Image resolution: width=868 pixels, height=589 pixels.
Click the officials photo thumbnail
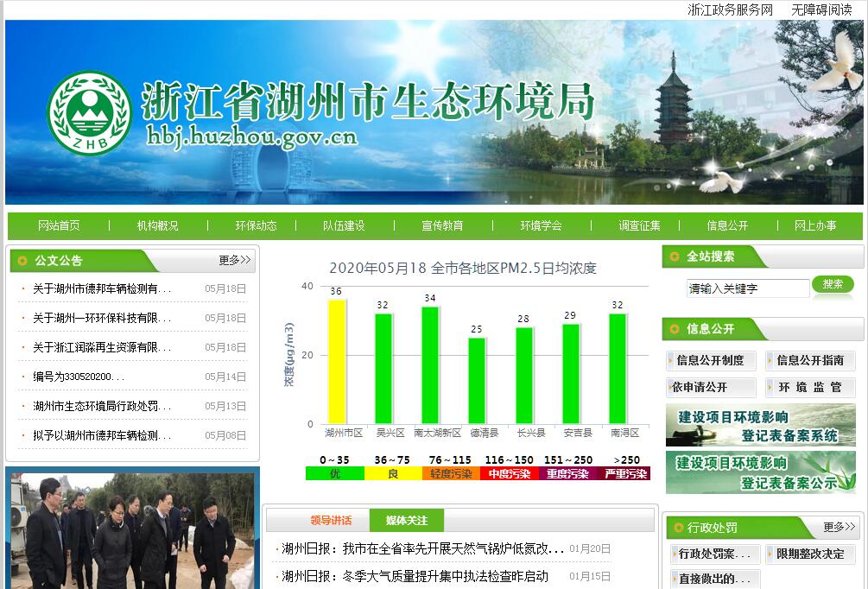click(133, 528)
